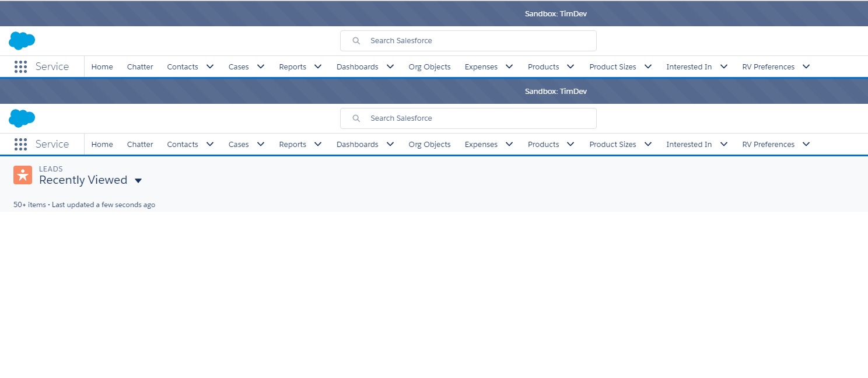The width and height of the screenshot is (868, 378).
Task: Go to the Home tab in the top nav bar
Action: coord(102,66)
